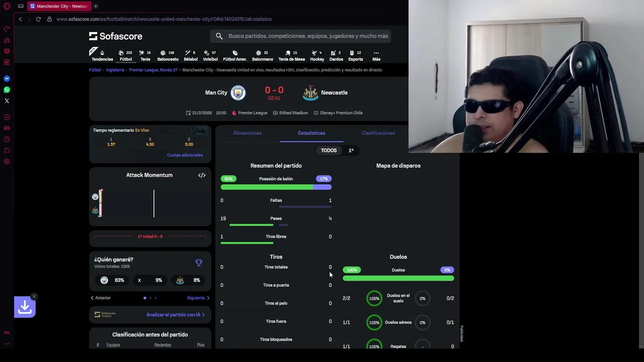The image size is (644, 362).
Task: Switch to Alineaciones tab
Action: 247,133
